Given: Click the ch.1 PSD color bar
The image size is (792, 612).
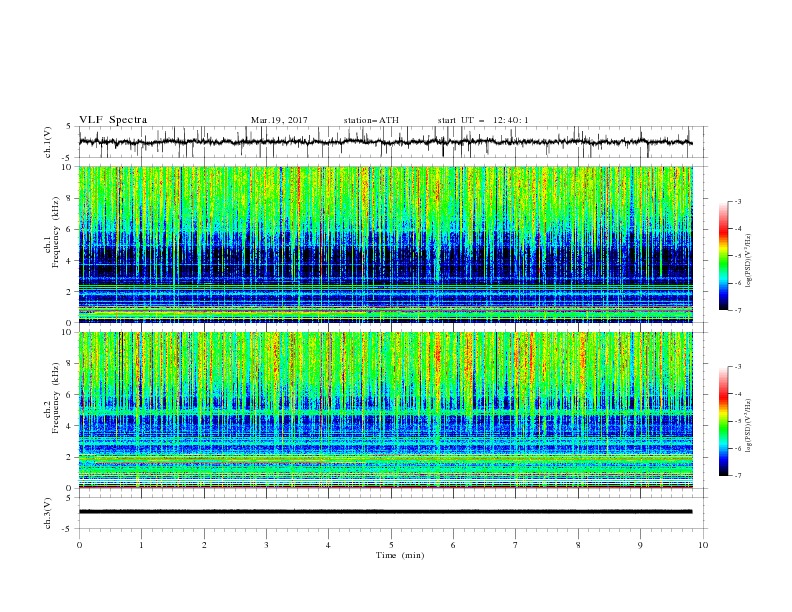Looking at the screenshot, I should 723,256.
